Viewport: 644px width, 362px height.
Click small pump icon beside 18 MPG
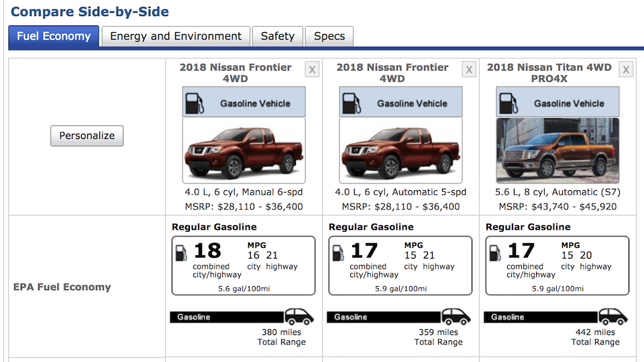tap(181, 253)
